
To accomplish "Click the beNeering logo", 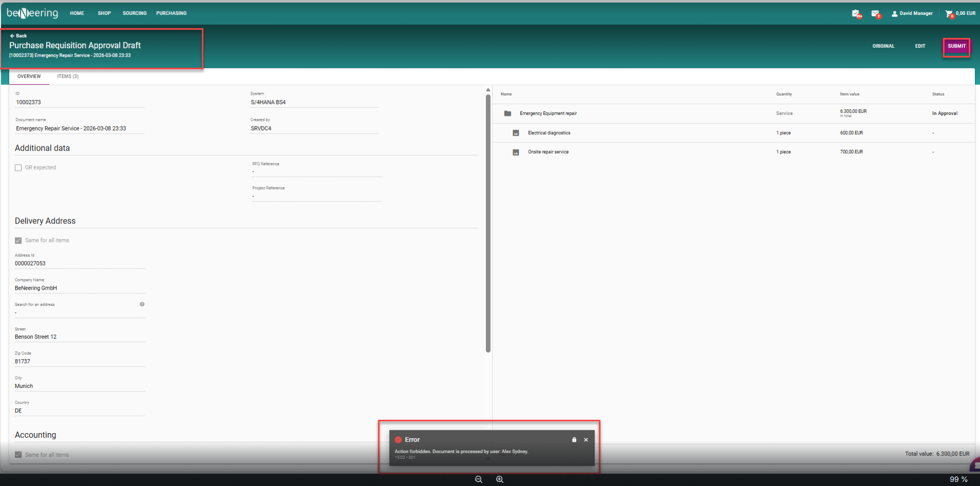I will [32, 13].
